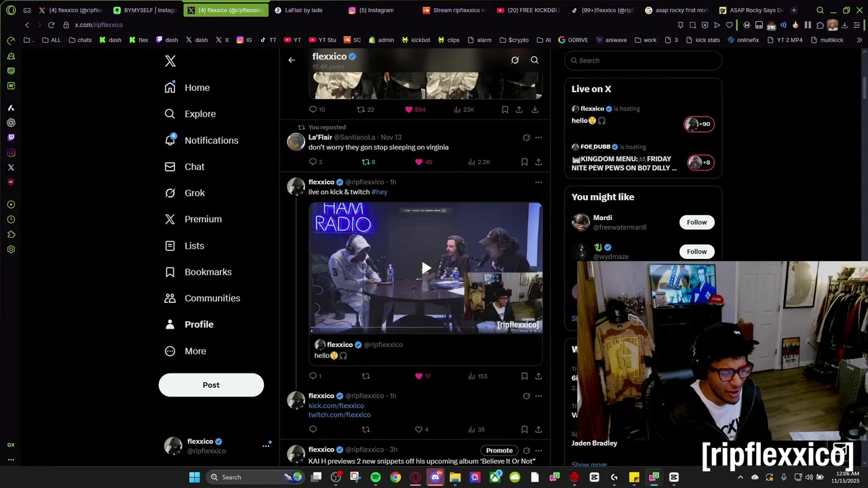Play the HAM RADIO video
The image size is (868, 488).
click(426, 268)
